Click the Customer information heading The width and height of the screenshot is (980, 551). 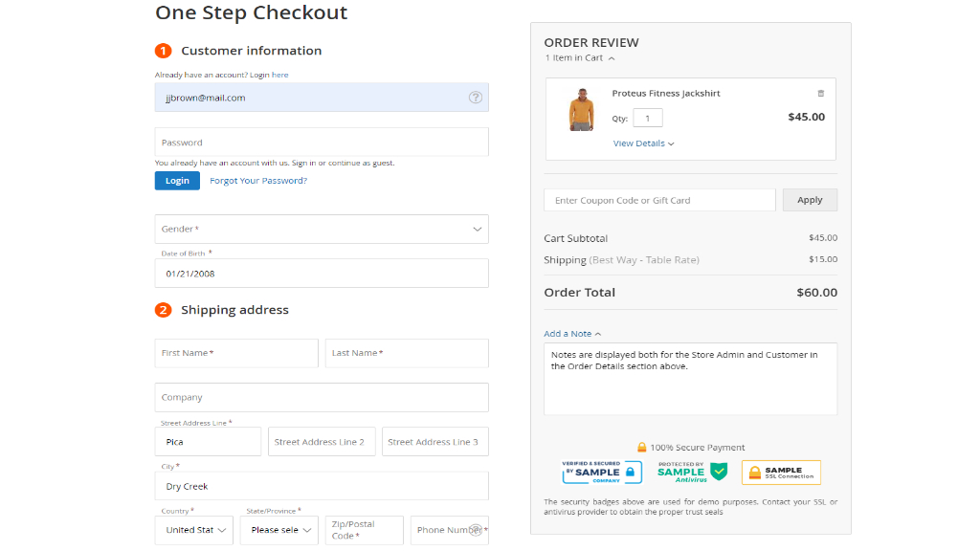tap(252, 51)
